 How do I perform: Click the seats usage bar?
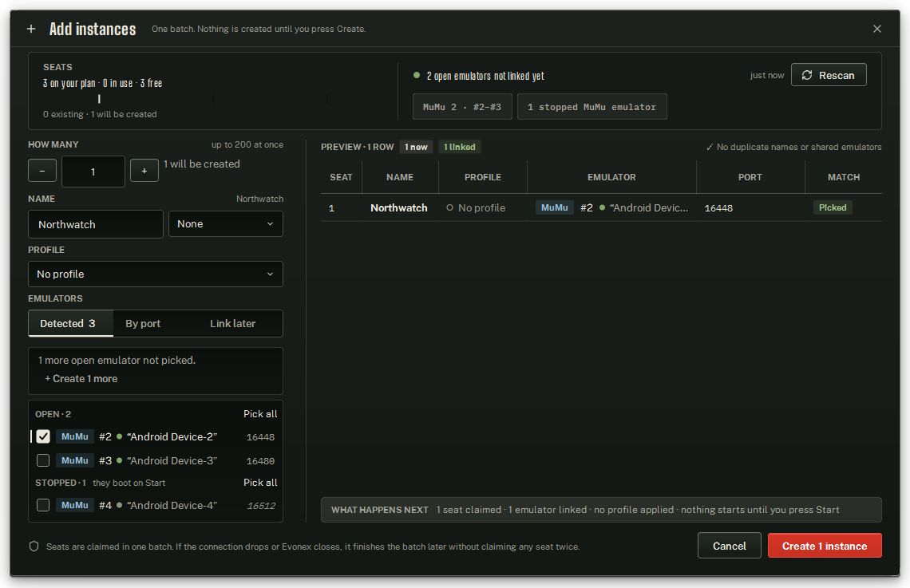click(x=214, y=99)
